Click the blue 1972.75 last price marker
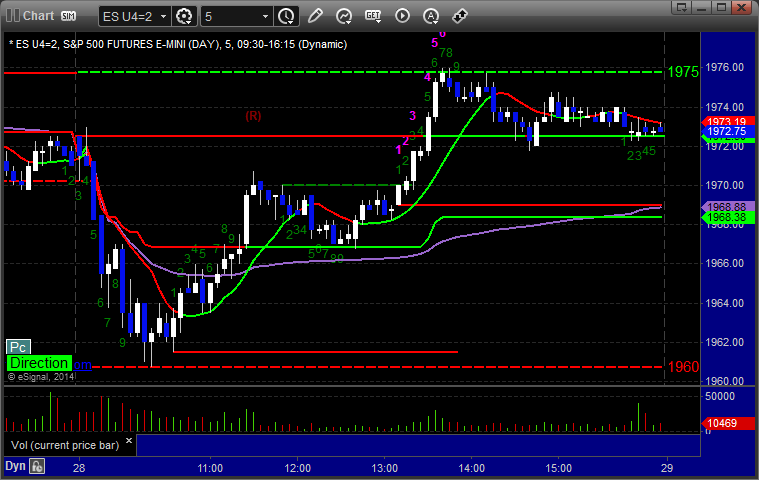Viewport: 759px width, 480px height. [728, 131]
